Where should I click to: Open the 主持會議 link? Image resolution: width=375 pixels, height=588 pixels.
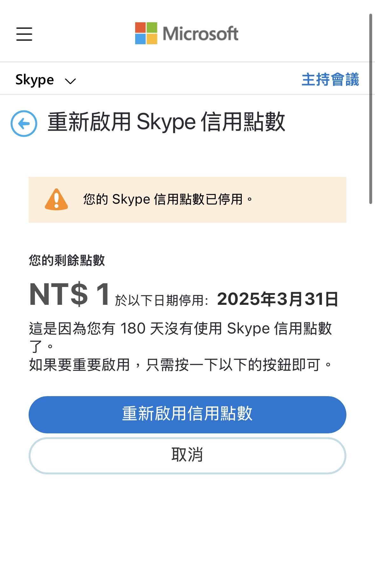tap(330, 79)
